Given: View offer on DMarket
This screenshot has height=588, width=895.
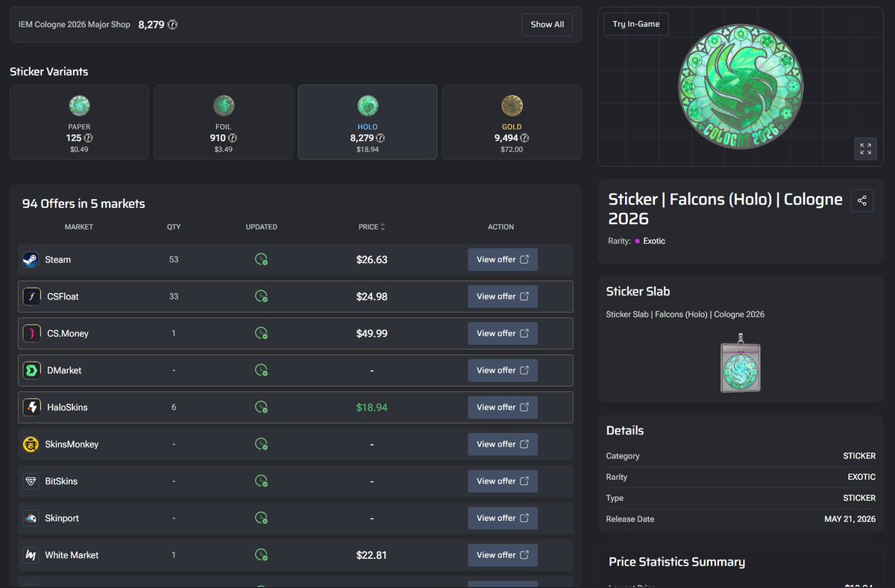Looking at the screenshot, I should pos(503,370).
